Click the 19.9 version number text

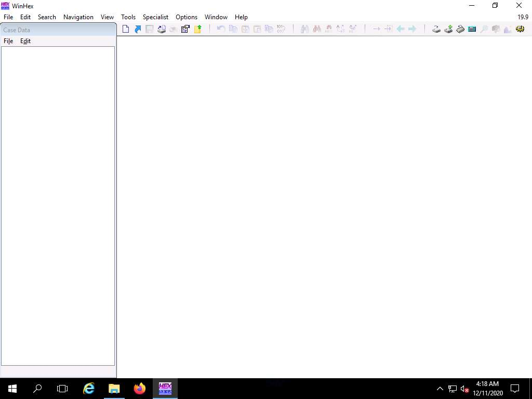click(523, 17)
